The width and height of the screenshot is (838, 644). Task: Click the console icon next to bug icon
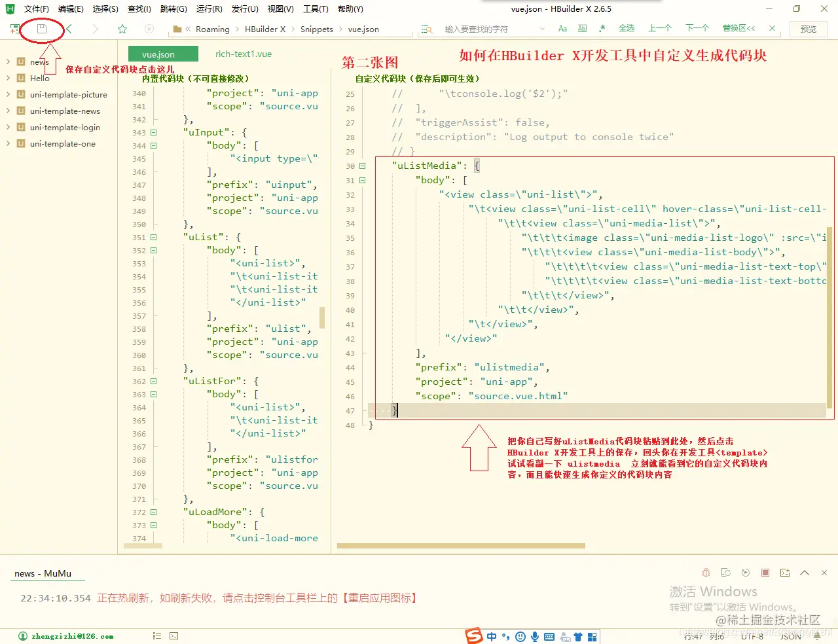coord(725,573)
